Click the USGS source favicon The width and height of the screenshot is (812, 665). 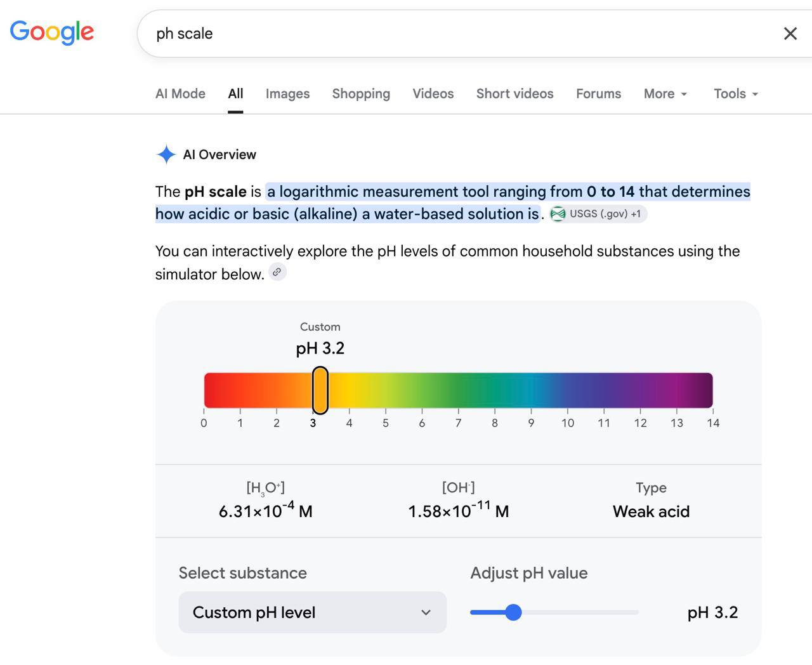tap(558, 214)
